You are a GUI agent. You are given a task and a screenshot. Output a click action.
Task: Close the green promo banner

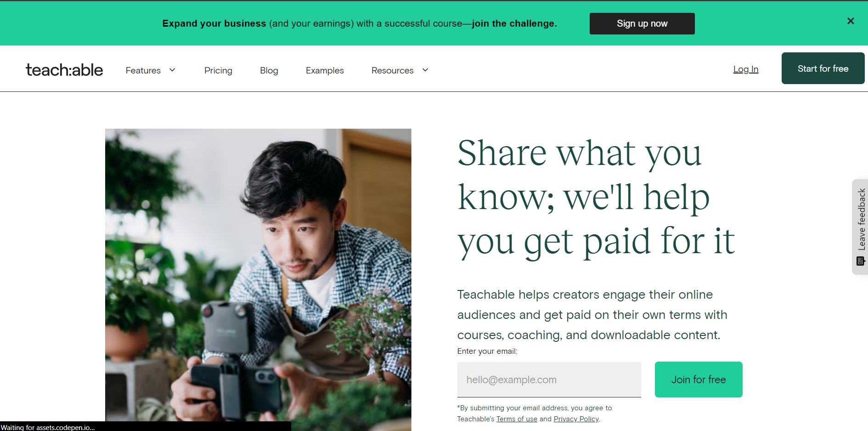coord(851,21)
